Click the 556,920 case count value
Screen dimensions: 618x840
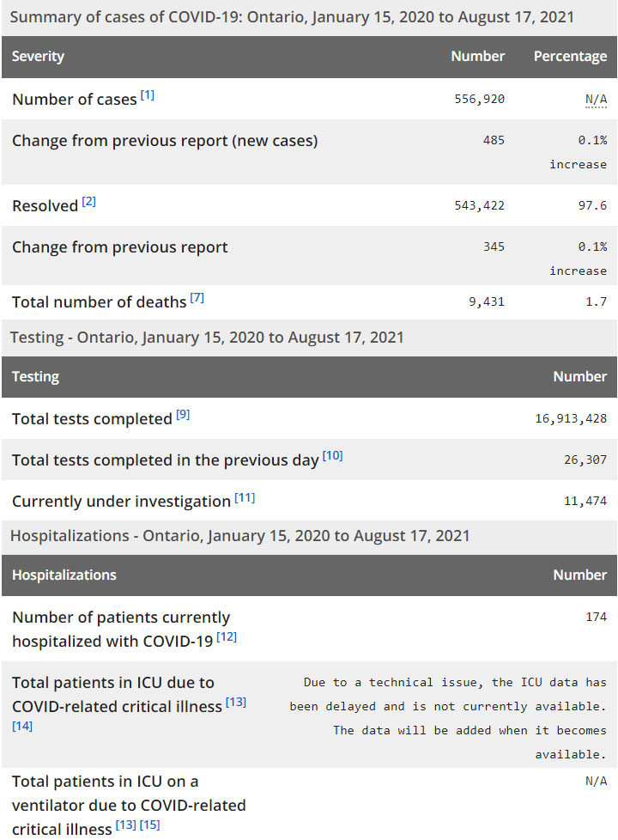coord(479,99)
